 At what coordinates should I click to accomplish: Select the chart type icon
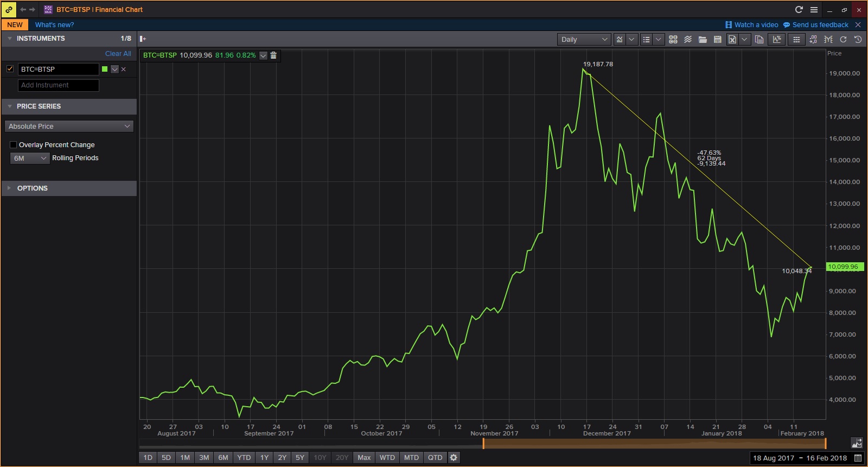point(620,39)
